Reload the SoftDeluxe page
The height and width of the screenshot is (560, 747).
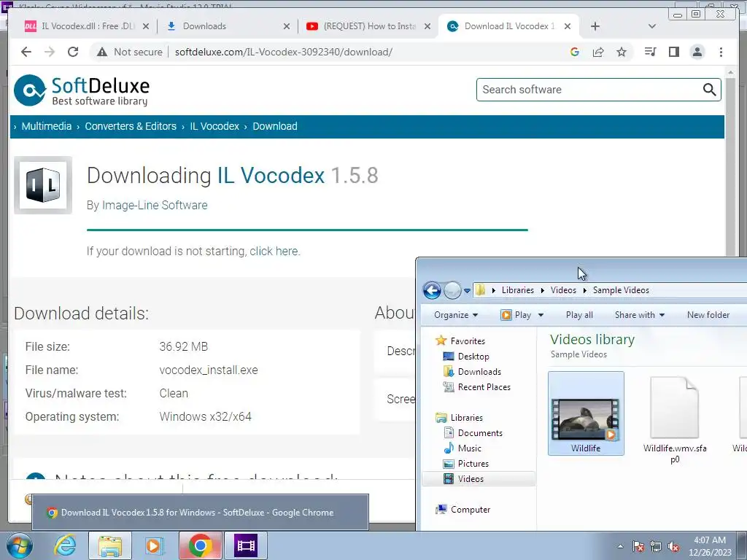coord(73,52)
